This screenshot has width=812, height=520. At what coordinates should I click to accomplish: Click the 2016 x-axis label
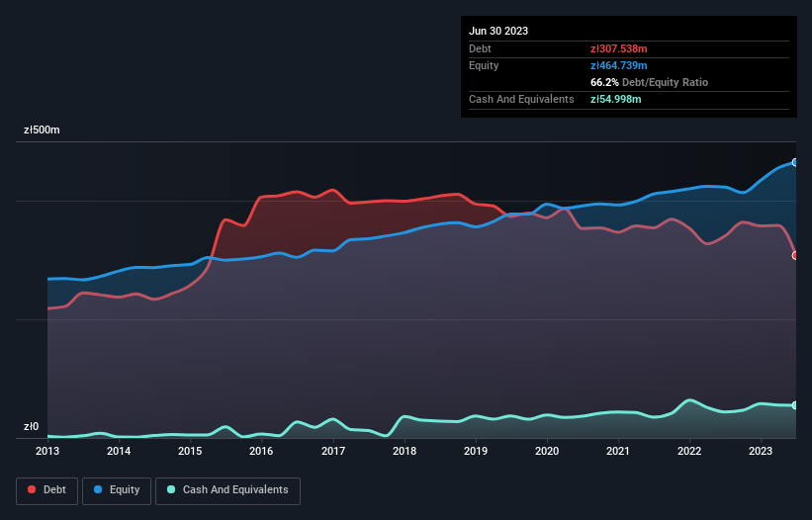click(x=261, y=451)
